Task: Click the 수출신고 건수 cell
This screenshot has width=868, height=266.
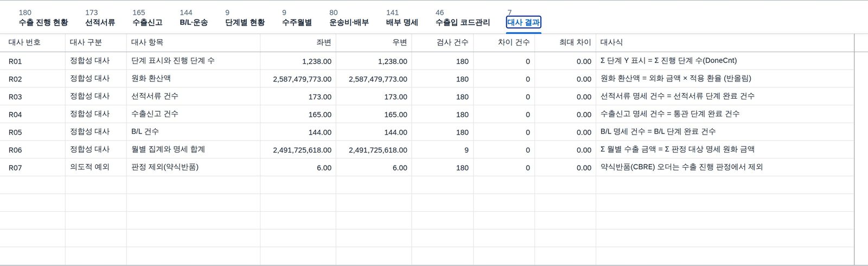Action: [193, 114]
